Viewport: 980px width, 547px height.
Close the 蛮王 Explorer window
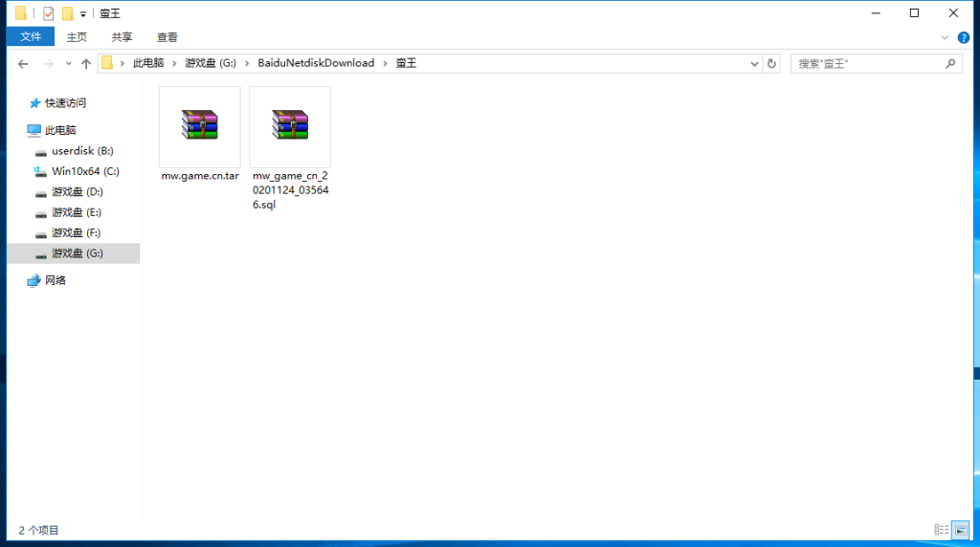[953, 13]
